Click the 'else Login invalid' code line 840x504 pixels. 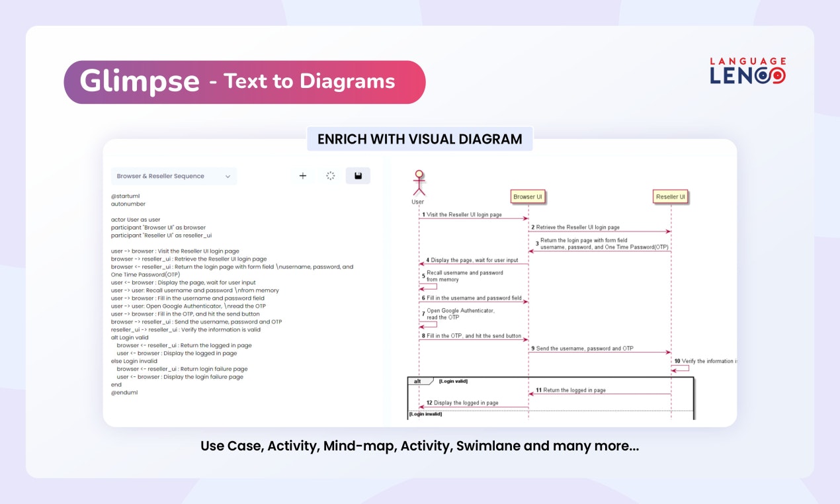coord(134,361)
